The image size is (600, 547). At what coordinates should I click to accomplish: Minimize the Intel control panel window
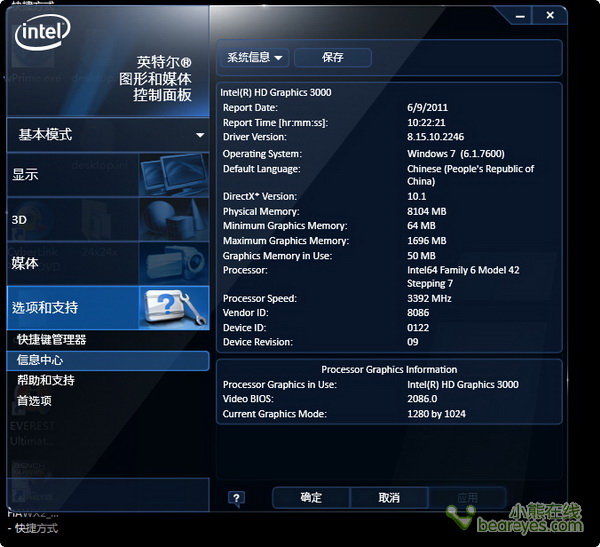tap(520, 16)
